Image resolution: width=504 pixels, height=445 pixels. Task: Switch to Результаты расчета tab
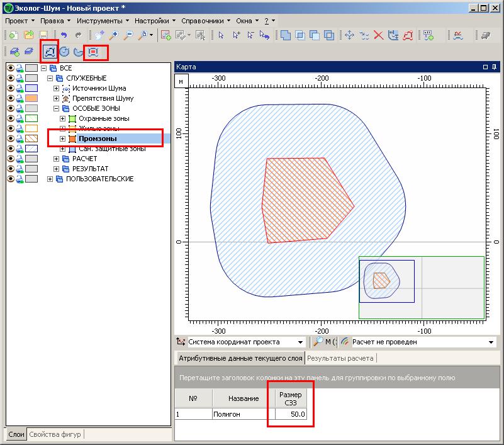340,358
